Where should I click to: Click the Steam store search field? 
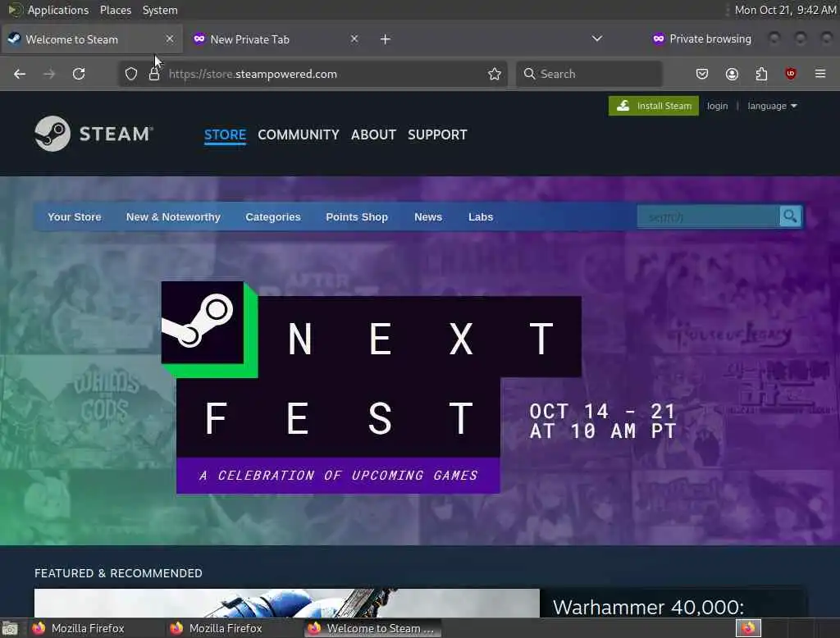pyautogui.click(x=708, y=217)
